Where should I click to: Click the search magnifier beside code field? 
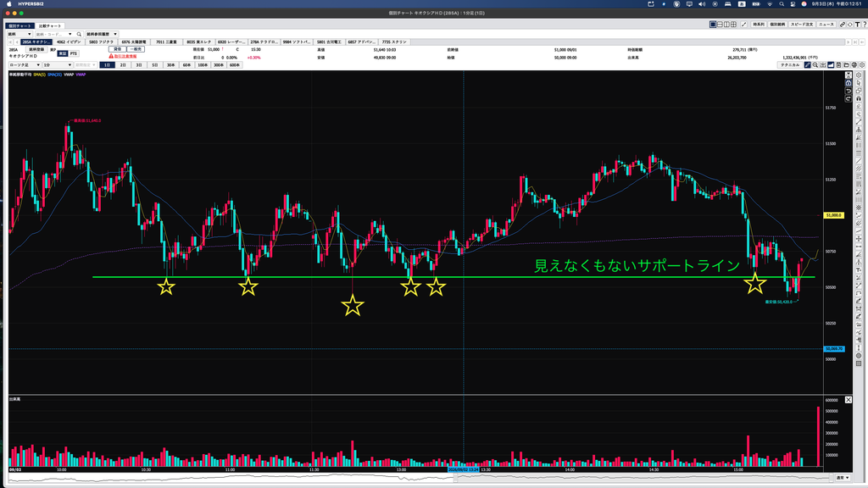(79, 34)
